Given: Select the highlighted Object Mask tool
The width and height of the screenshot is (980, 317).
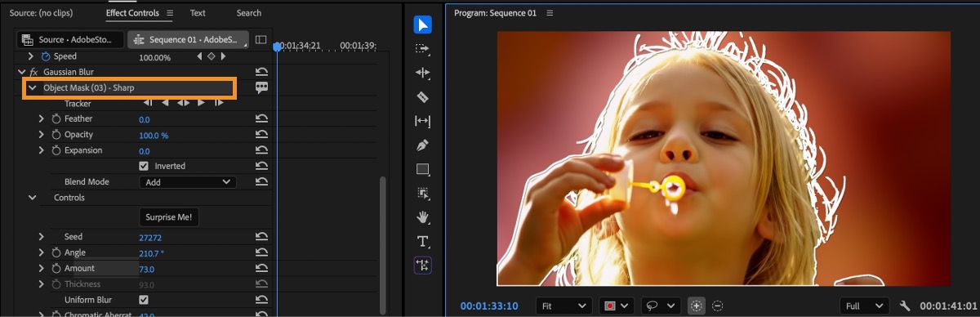Looking at the screenshot, I should (423, 266).
